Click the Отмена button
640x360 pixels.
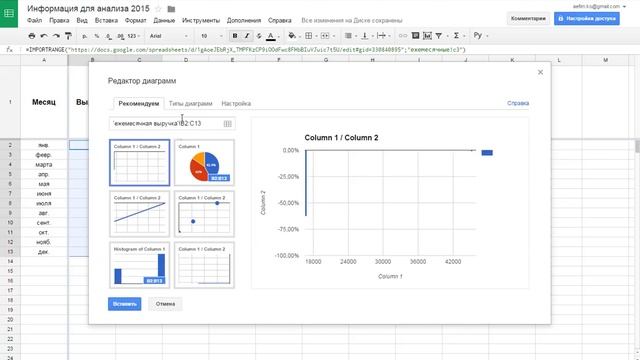[165, 304]
